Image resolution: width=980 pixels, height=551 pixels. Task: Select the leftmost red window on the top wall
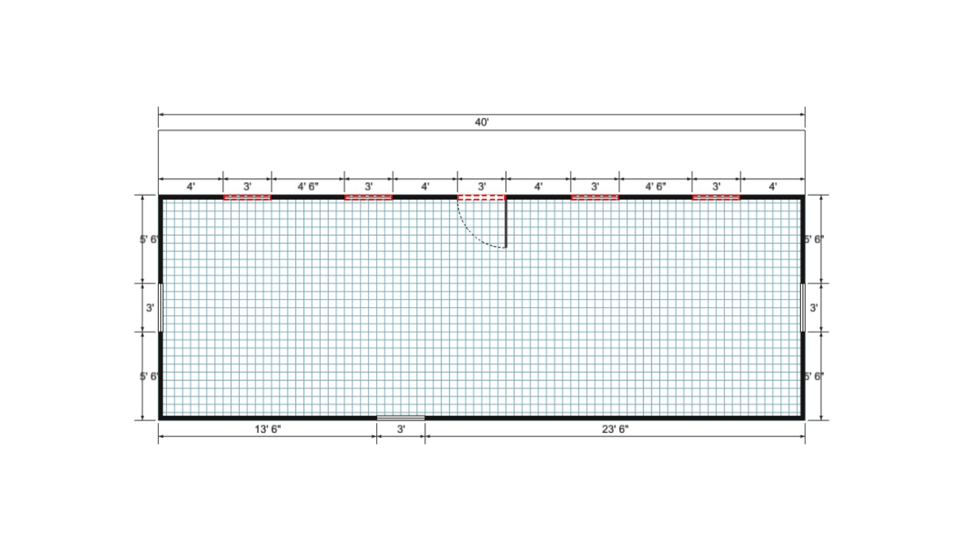(247, 197)
